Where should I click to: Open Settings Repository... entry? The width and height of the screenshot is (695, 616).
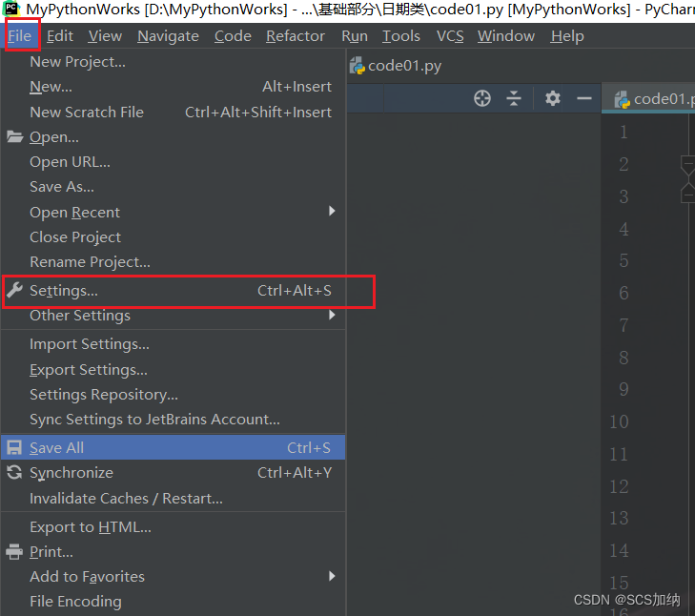click(x=174, y=395)
